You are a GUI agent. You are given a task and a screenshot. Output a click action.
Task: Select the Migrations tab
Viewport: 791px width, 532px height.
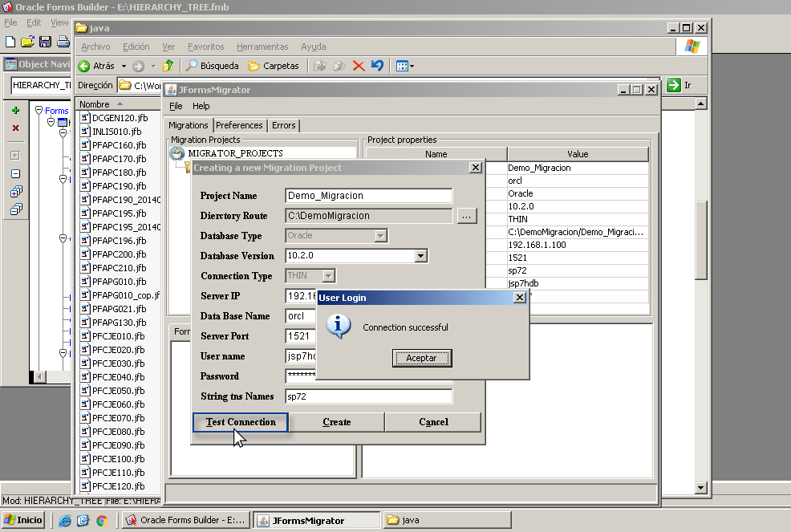(x=189, y=125)
